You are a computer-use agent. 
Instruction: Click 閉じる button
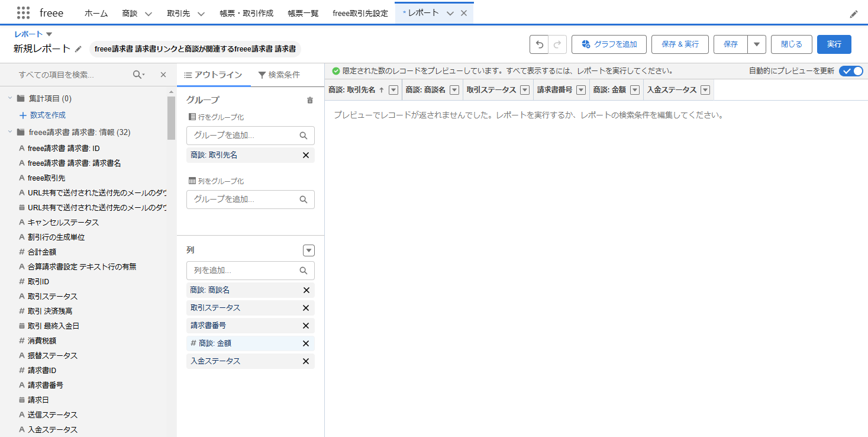[792, 44]
